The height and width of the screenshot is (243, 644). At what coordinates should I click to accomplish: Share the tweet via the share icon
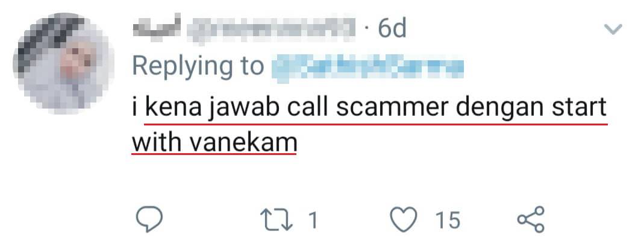[x=531, y=219]
